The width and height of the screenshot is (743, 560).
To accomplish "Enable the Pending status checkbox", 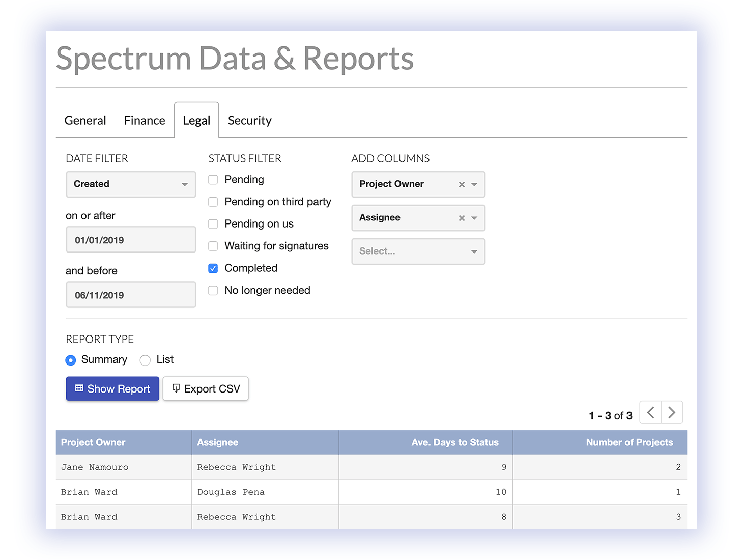I will click(213, 180).
